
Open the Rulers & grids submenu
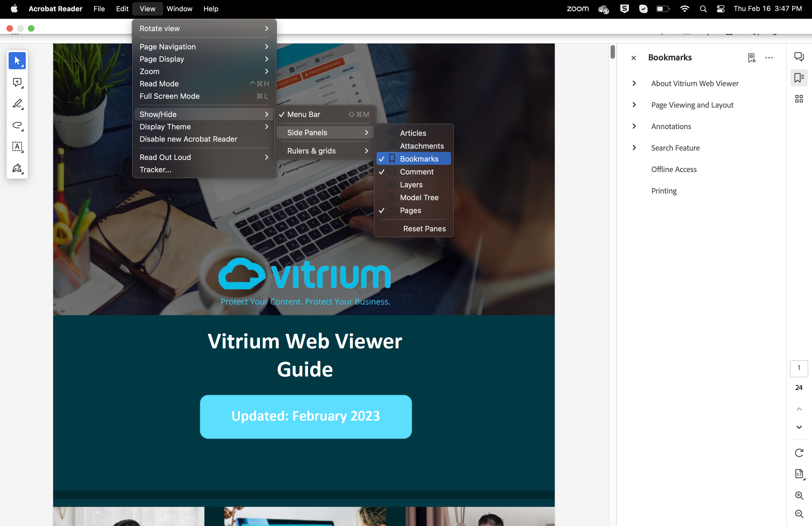click(325, 151)
